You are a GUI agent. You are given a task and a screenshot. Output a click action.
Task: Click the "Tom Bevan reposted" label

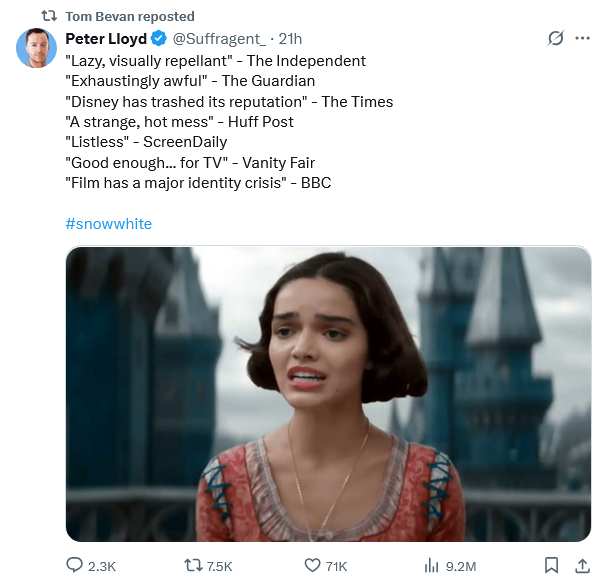point(130,16)
